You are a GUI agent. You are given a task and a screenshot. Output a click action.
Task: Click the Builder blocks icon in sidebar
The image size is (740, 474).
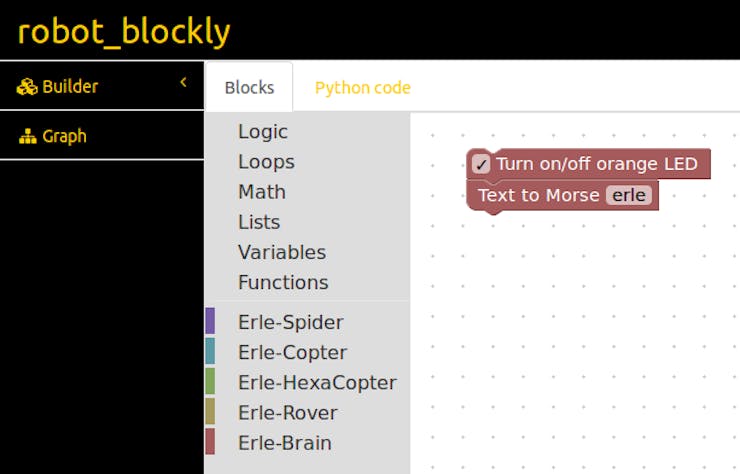(27, 87)
